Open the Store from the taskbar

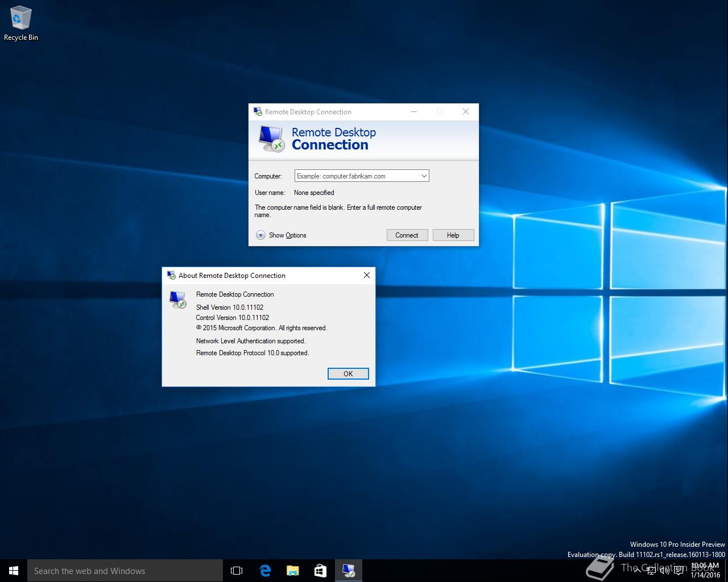coord(321,571)
